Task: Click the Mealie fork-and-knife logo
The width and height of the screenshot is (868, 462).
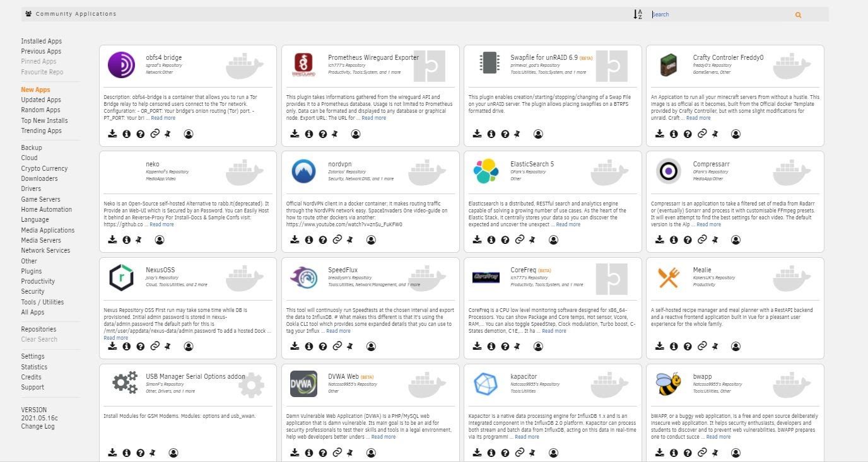Action: click(x=668, y=277)
